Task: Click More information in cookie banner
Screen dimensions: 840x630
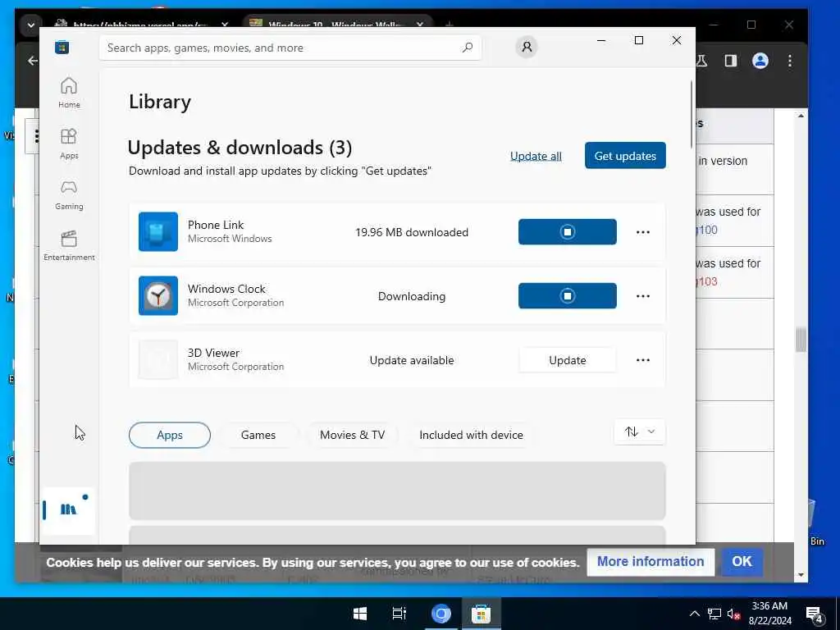Action: (x=651, y=561)
